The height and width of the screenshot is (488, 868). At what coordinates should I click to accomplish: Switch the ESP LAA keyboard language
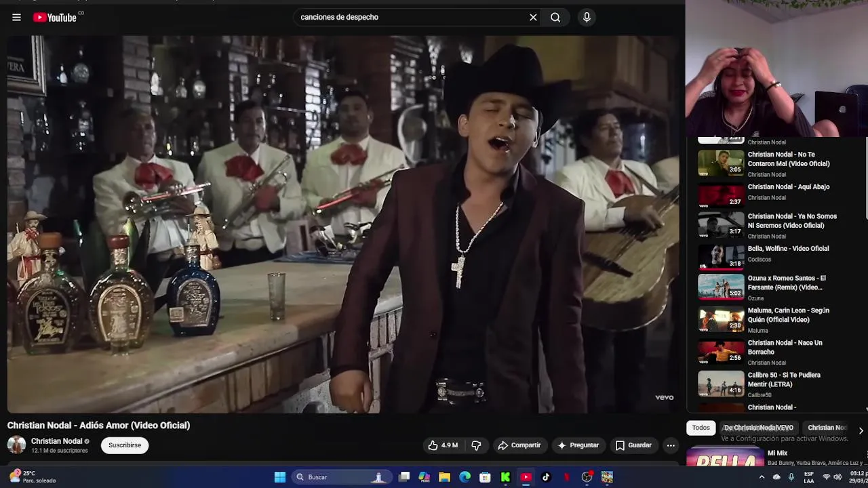(809, 477)
